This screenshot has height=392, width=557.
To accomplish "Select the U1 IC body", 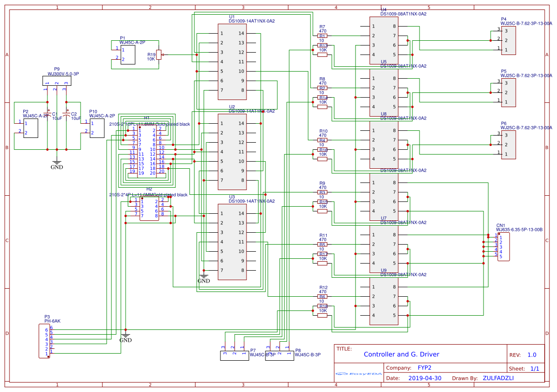I will (232, 62).
